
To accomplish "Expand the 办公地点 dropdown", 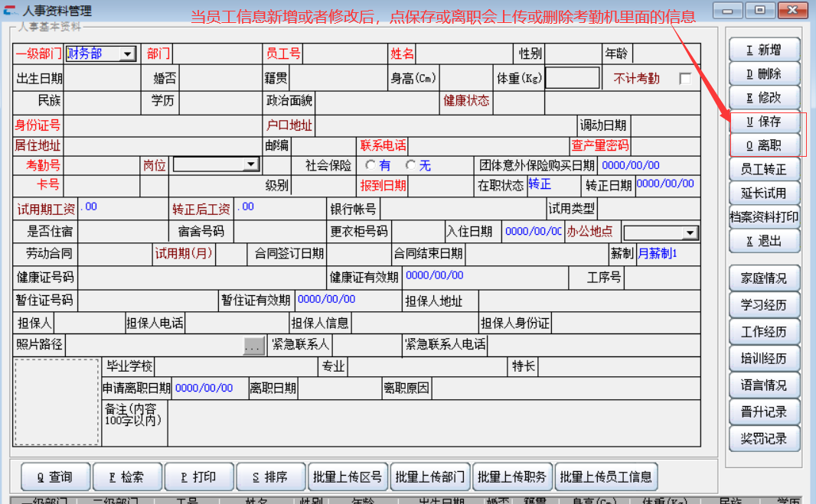I will 690,233.
